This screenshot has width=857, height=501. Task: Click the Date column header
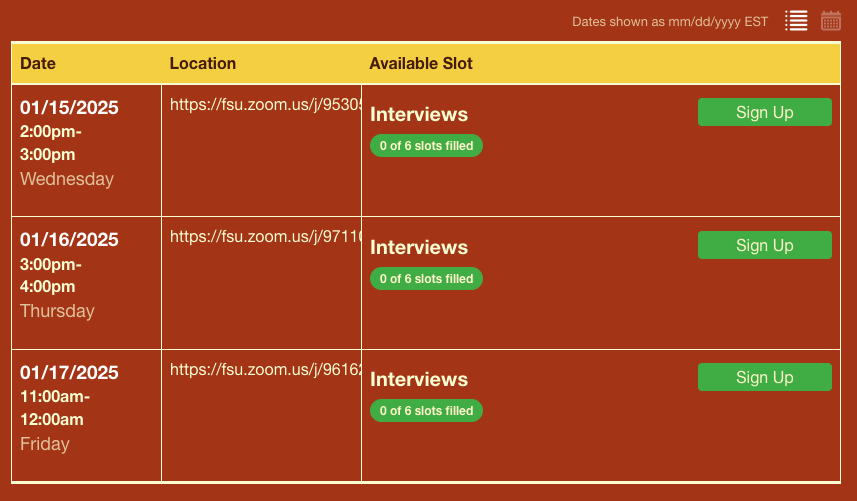38,63
